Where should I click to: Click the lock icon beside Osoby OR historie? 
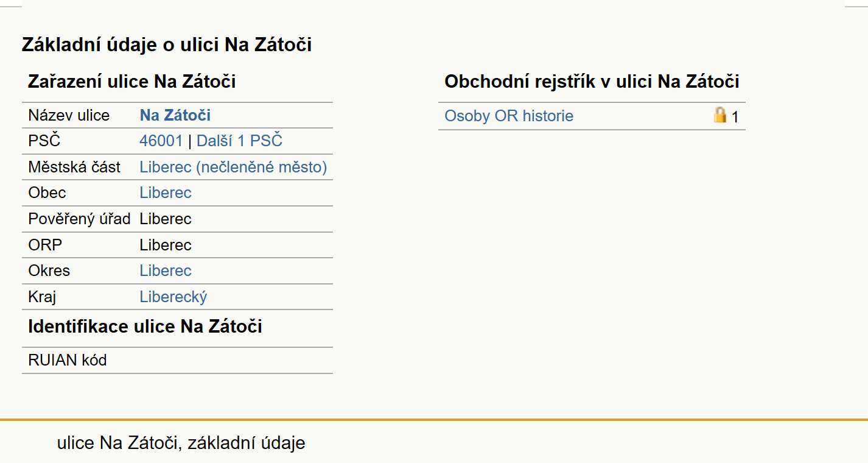(720, 115)
